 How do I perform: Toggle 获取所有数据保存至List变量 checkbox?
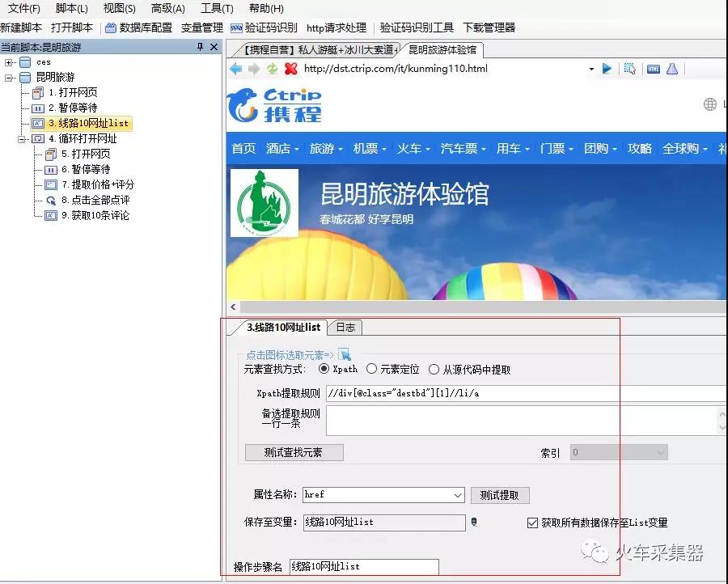(532, 523)
